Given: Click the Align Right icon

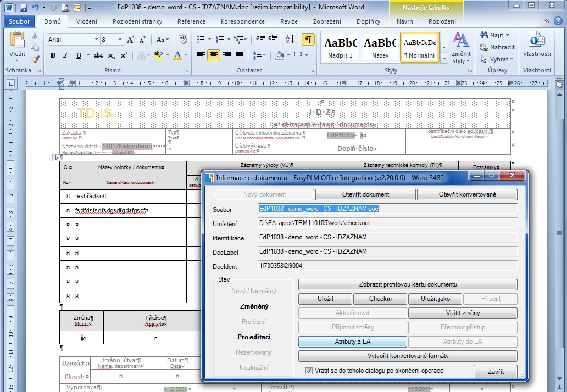Looking at the screenshot, I should tap(227, 55).
